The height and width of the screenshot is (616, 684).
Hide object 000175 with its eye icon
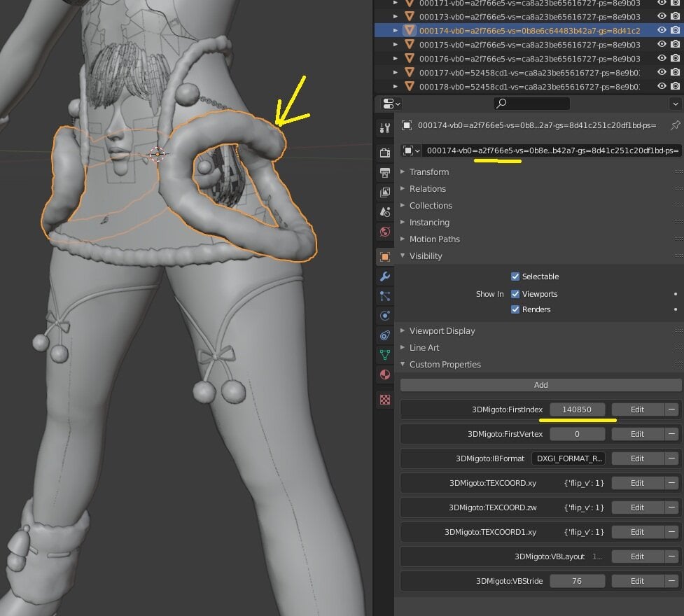662,44
